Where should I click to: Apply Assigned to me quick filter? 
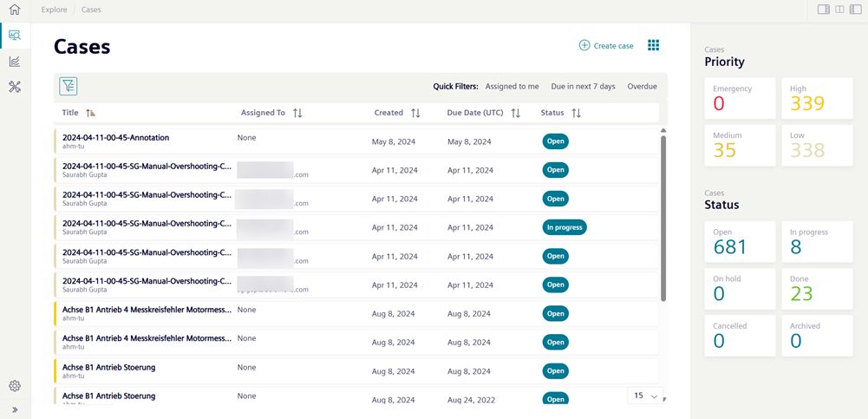[512, 87]
